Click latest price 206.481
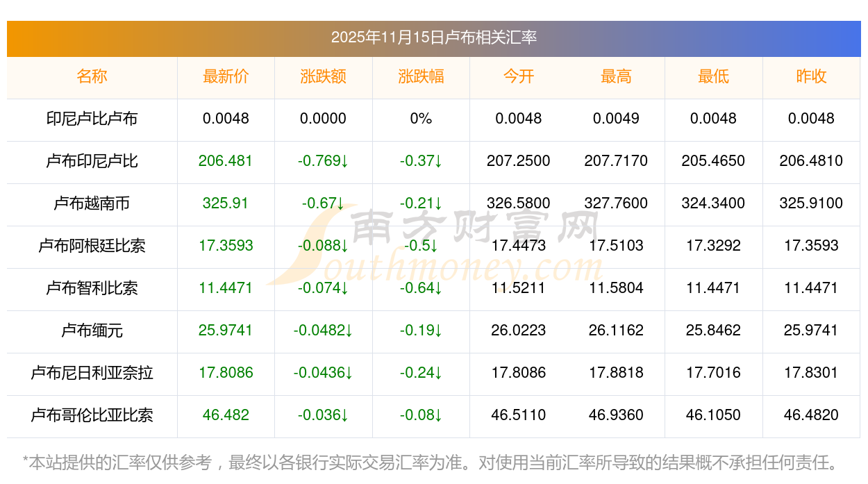The height and width of the screenshot is (484, 868). (x=226, y=161)
